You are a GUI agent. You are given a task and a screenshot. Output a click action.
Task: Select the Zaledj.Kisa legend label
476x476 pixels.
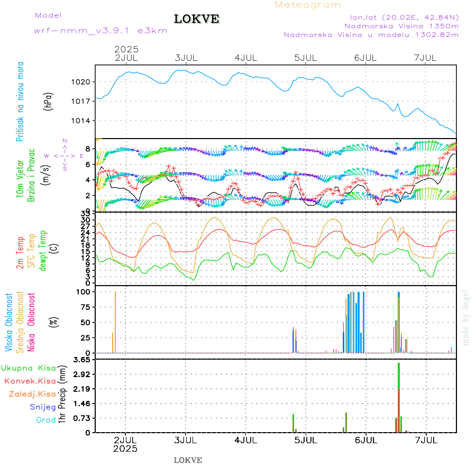click(32, 394)
